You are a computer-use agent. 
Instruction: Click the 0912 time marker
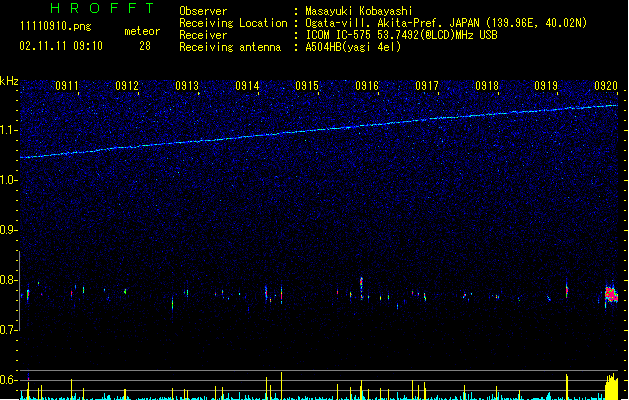pos(127,86)
